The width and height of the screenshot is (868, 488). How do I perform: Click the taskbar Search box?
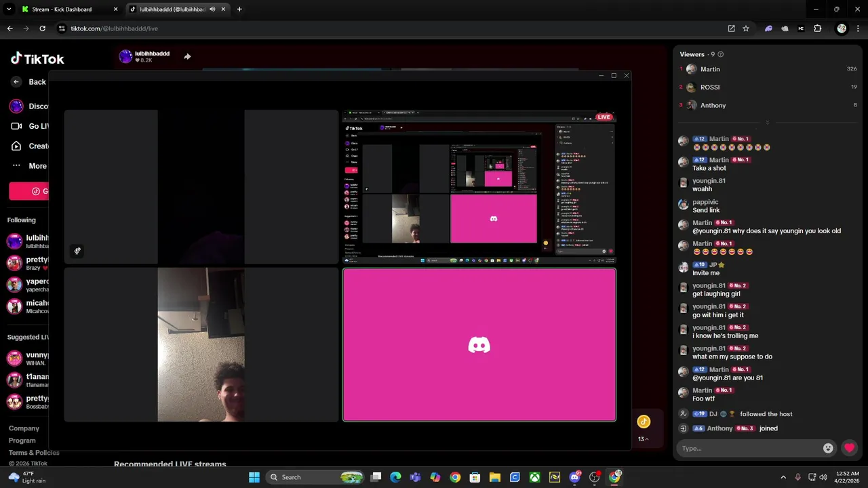coord(315,477)
